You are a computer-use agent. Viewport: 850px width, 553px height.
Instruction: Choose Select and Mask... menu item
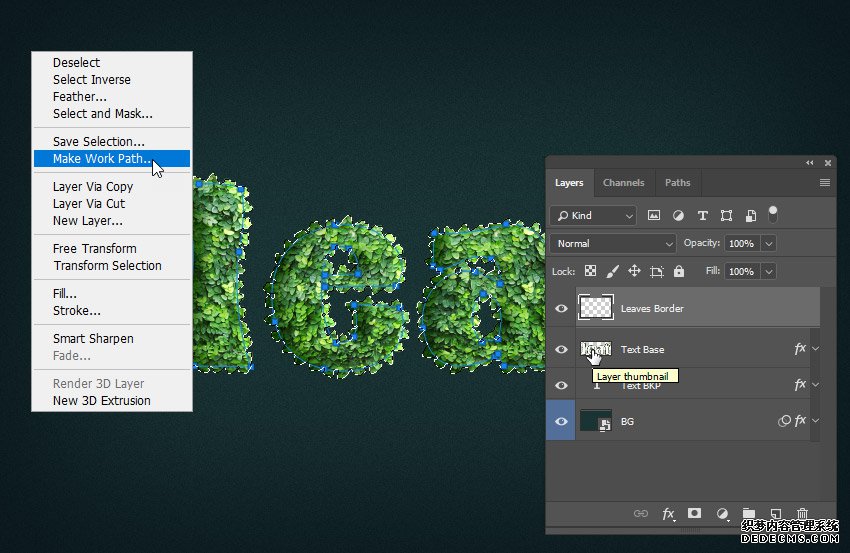pyautogui.click(x=112, y=114)
